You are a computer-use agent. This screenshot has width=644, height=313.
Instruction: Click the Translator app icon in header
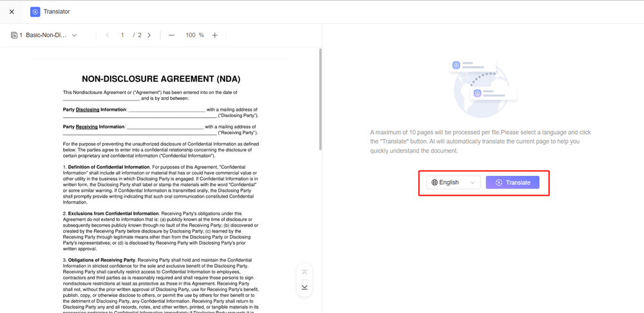pos(35,12)
